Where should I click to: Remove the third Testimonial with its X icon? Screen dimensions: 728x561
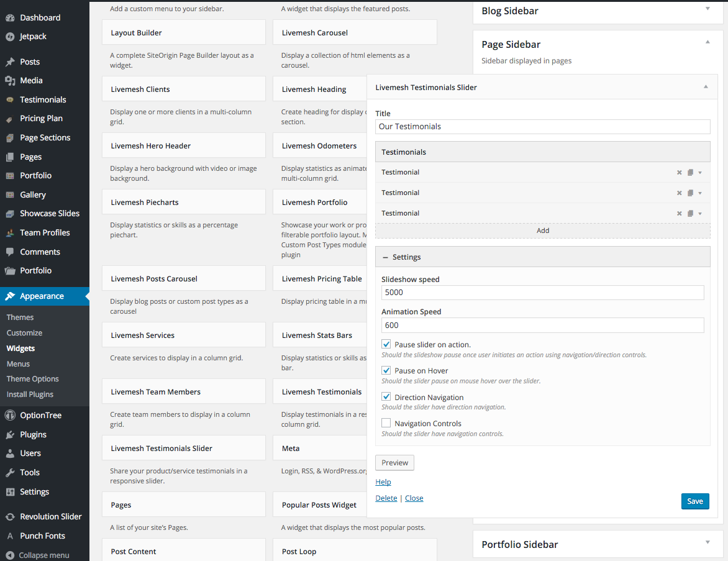tap(680, 213)
